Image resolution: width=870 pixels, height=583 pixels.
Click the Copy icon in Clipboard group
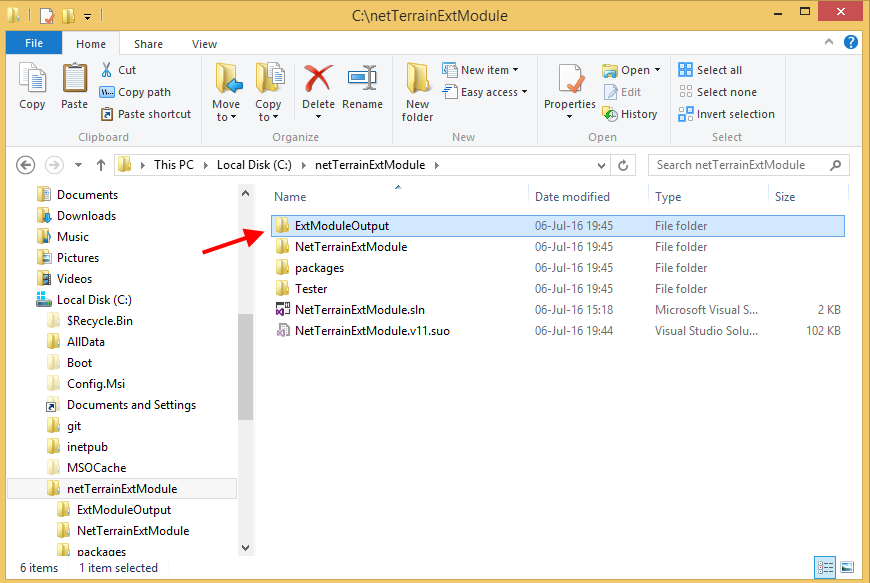click(32, 86)
